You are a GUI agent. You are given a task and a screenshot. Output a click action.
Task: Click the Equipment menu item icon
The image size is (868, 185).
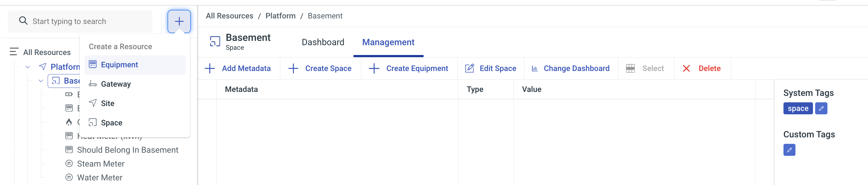tap(93, 64)
